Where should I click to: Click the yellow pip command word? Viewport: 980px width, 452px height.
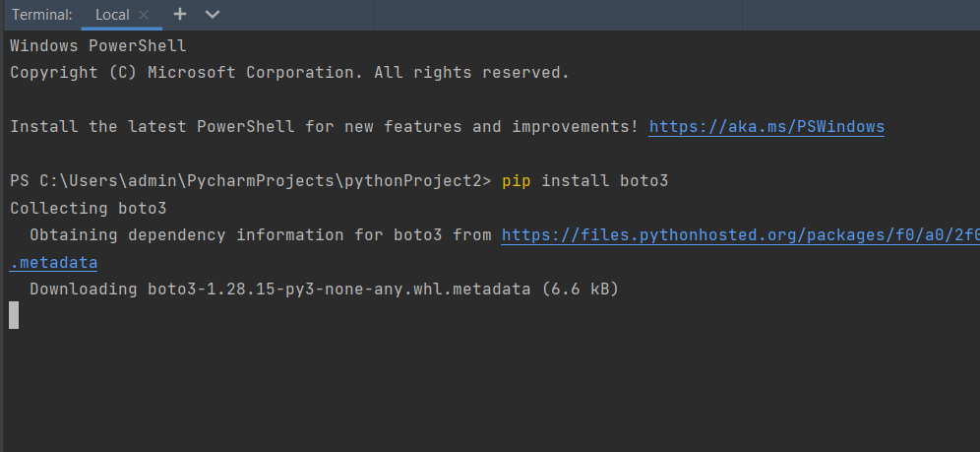pos(516,181)
